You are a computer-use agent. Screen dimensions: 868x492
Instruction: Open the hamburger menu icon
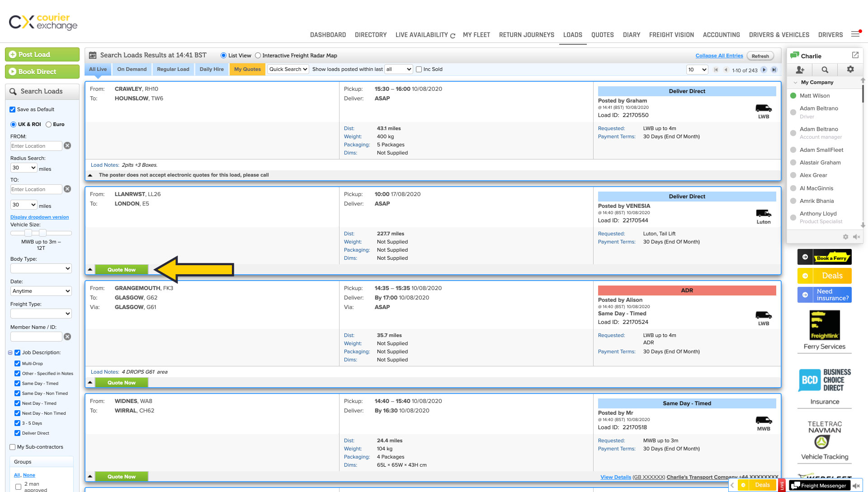pos(855,34)
